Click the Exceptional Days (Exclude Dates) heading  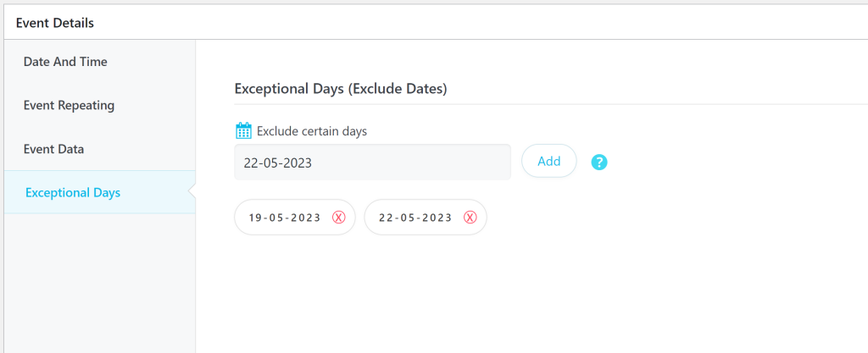click(x=340, y=87)
